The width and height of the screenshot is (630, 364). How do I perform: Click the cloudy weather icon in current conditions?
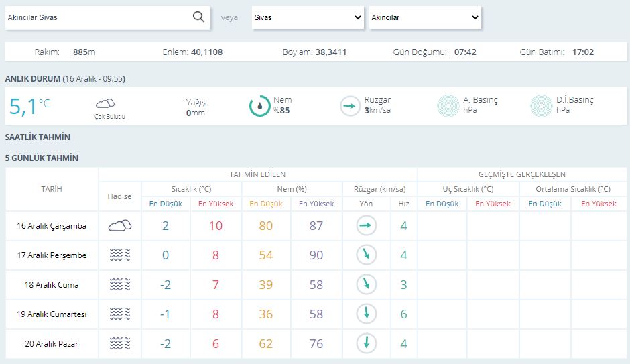click(x=105, y=103)
